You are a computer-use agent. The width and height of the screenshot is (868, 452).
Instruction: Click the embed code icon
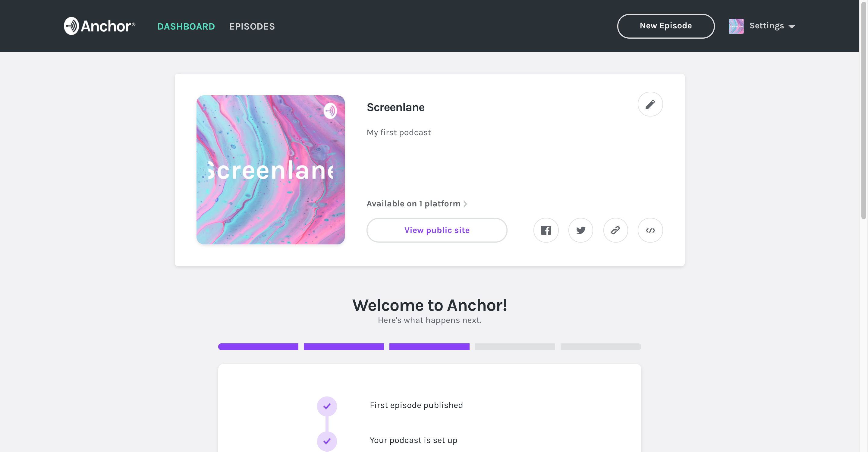point(649,230)
